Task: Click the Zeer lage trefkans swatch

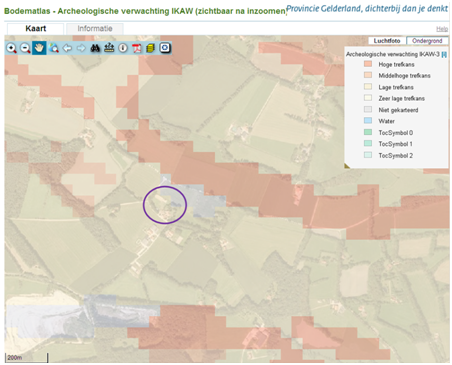Action: (368, 98)
